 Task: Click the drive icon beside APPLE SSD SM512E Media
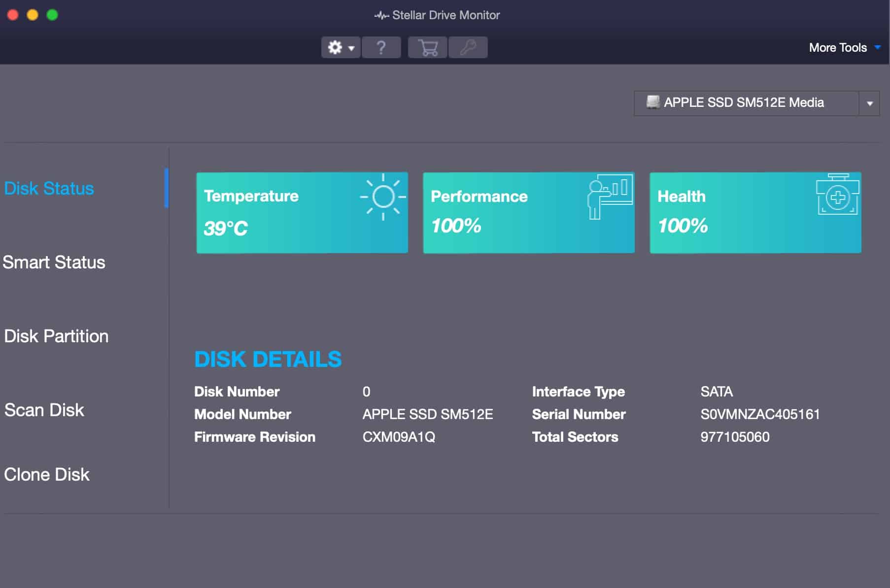pos(654,103)
